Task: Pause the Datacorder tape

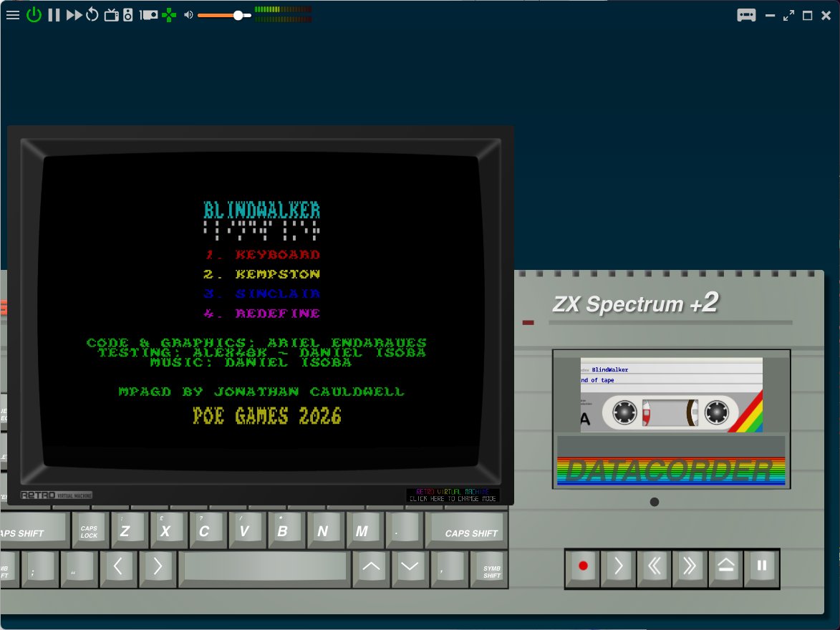Action: (x=761, y=566)
